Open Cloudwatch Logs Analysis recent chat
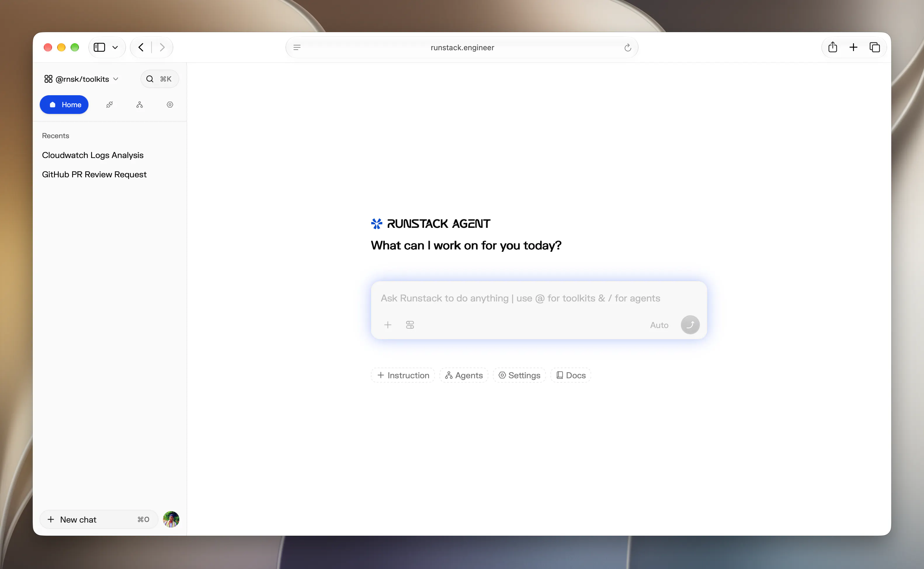924x569 pixels. point(93,155)
